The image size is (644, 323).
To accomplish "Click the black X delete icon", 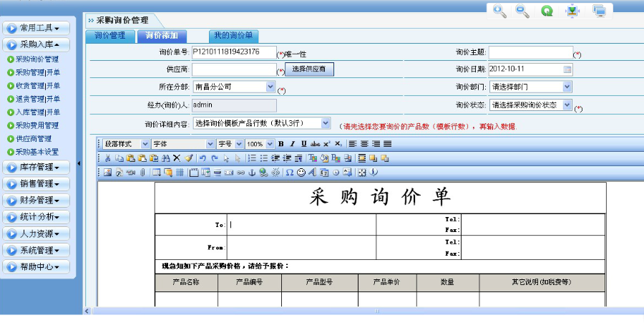I will point(177,158).
